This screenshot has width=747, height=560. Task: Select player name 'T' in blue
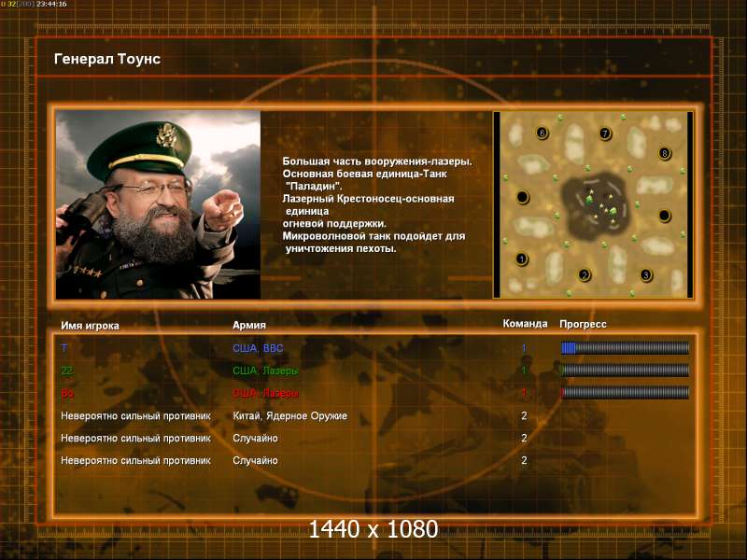(64, 348)
